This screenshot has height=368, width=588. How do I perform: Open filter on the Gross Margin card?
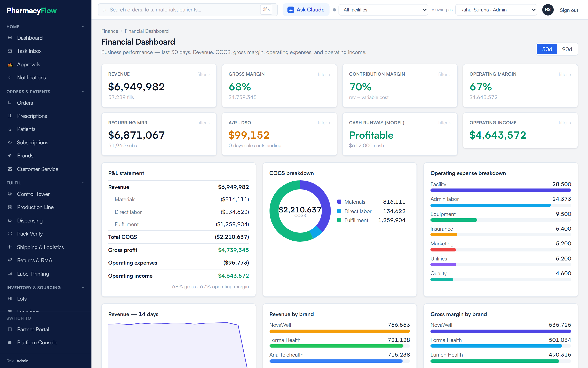pyautogui.click(x=324, y=74)
